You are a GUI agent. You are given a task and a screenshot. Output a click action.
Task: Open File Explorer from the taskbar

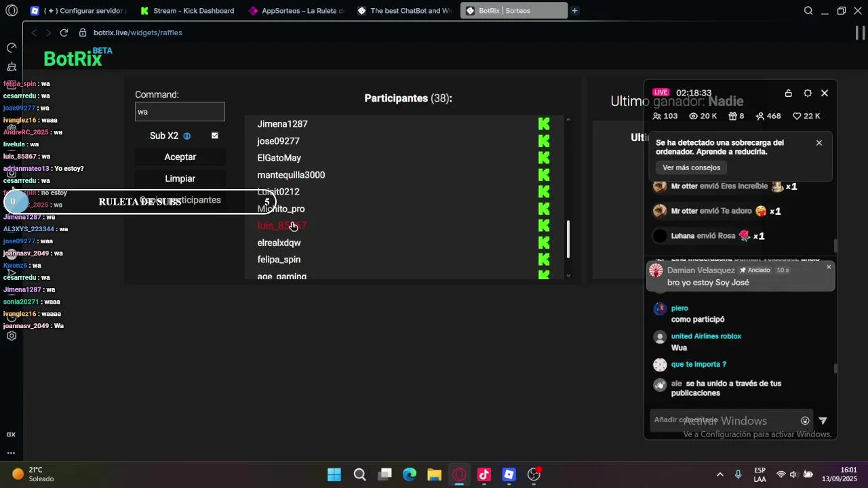tap(435, 474)
